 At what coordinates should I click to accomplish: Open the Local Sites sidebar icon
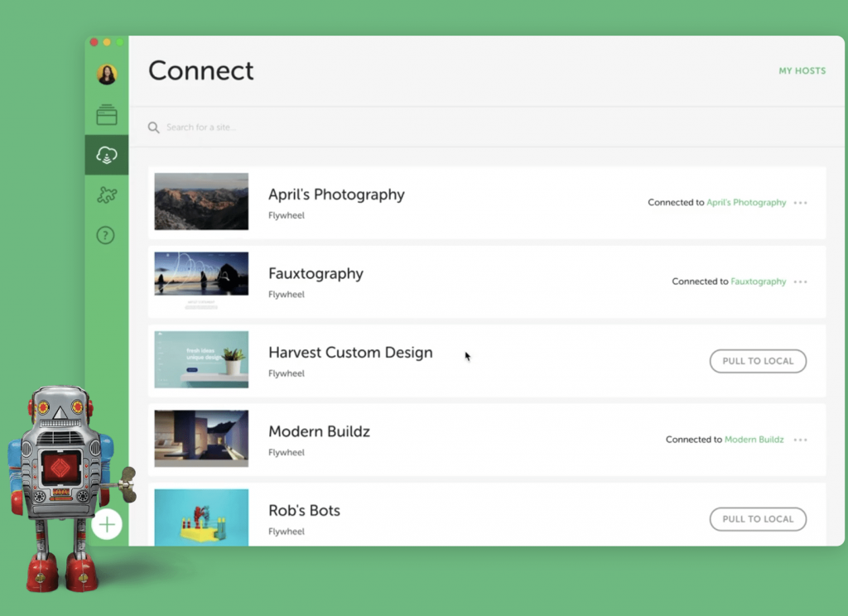pos(107,115)
